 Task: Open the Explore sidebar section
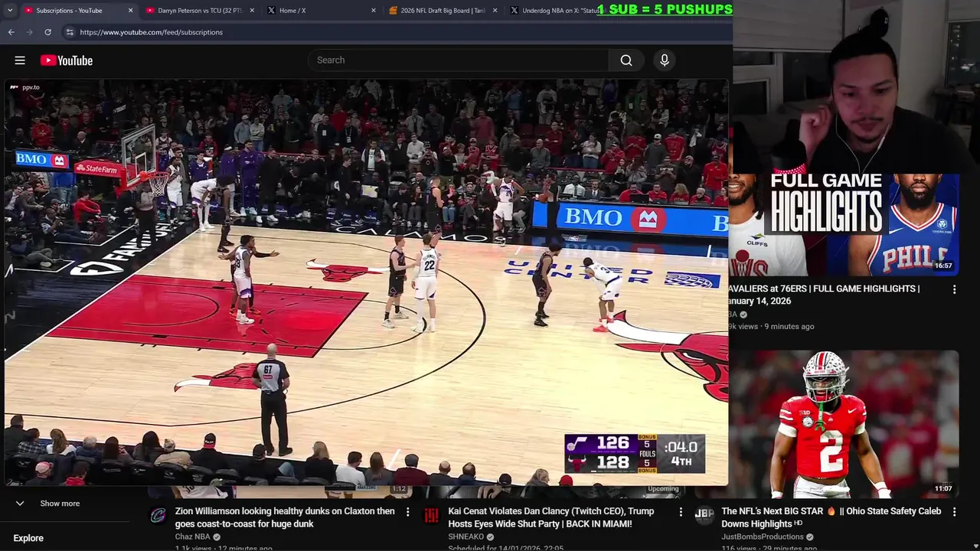point(28,538)
